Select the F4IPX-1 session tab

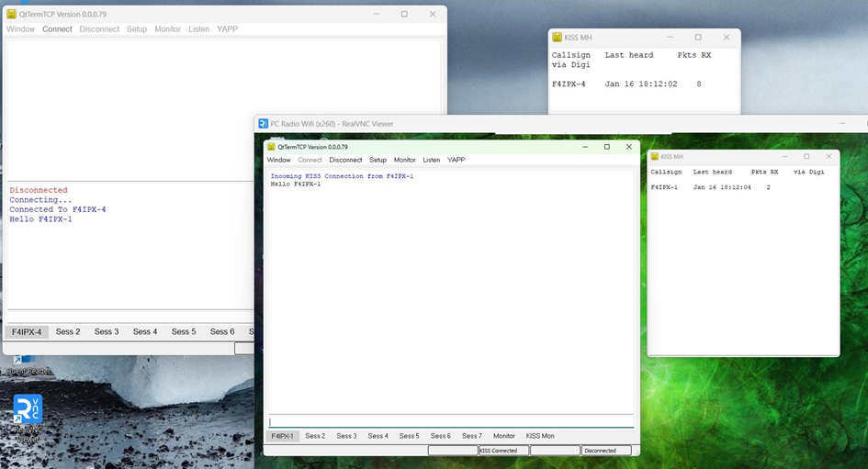(282, 436)
